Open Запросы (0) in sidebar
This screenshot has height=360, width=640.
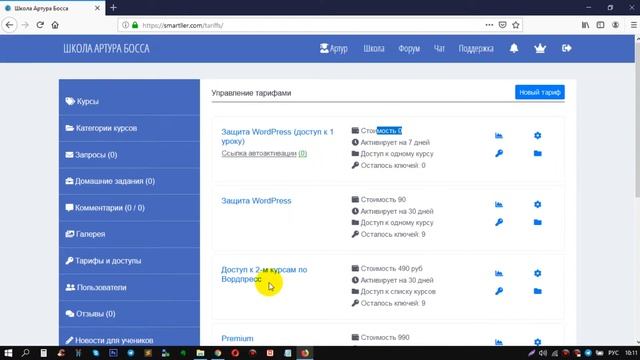[x=129, y=155]
